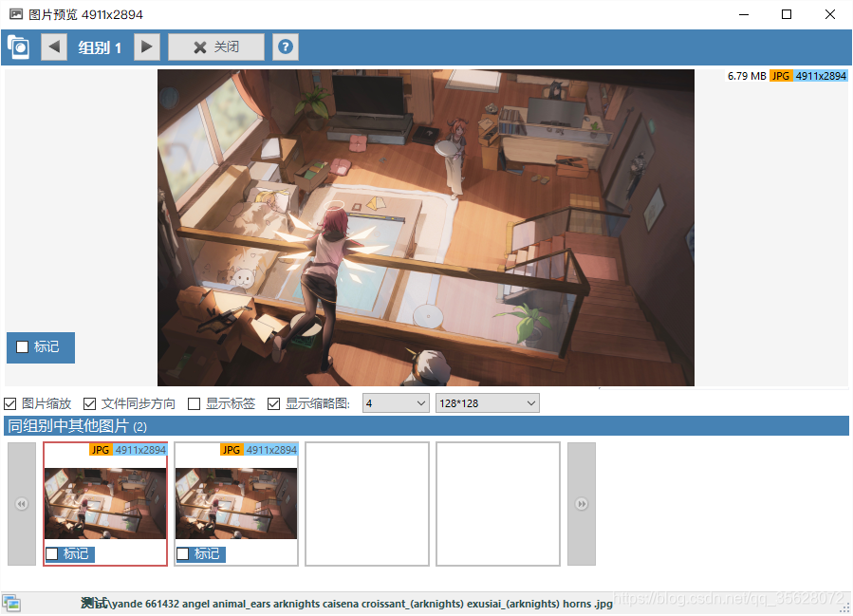Image resolution: width=853 pixels, height=616 pixels.
Task: Select the first red-bordered thumbnail
Action: pyautogui.click(x=105, y=503)
